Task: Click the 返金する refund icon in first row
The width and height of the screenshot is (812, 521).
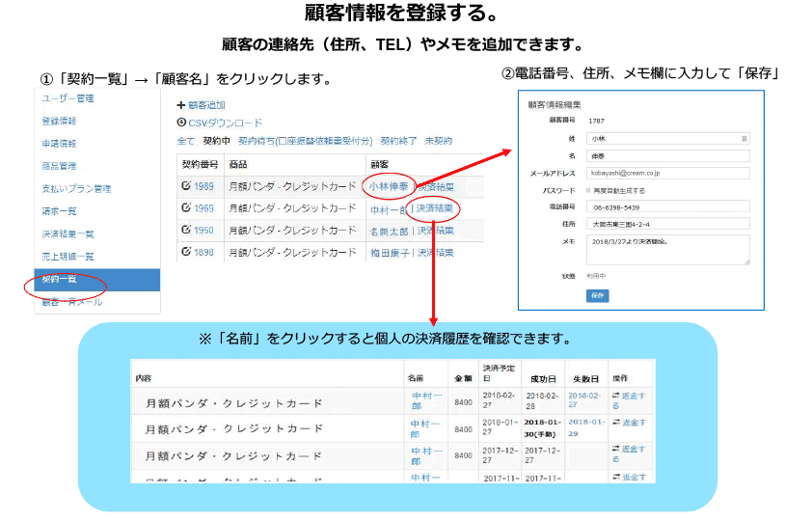Action: (x=615, y=395)
